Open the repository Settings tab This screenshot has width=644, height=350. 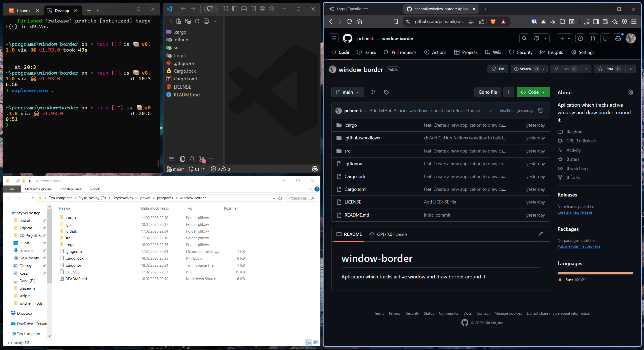coord(583,52)
